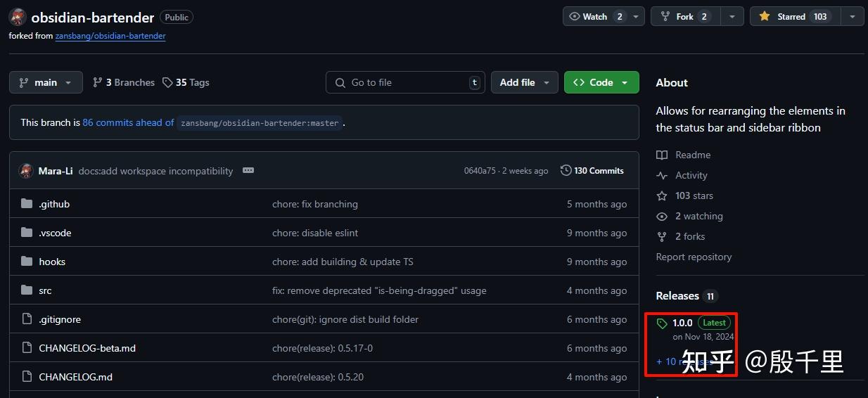Viewport: 868px width, 398px height.
Task: Toggle the yellow Starred star
Action: (765, 17)
